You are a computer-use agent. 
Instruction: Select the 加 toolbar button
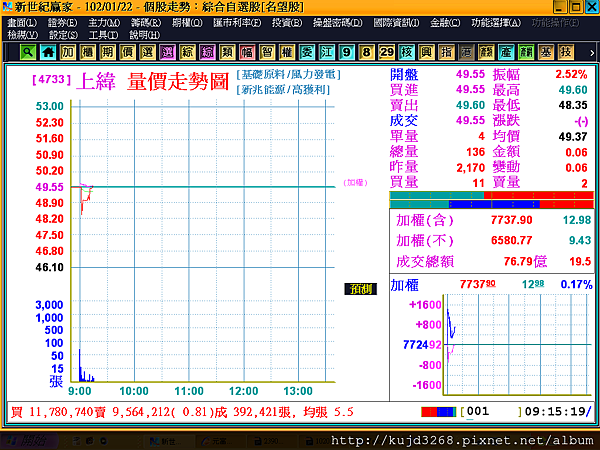click(x=68, y=52)
